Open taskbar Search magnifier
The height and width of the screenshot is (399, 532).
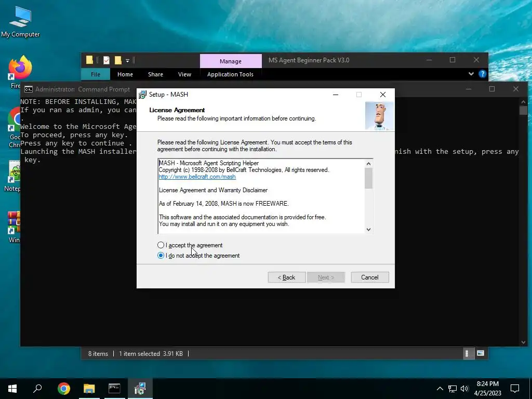tap(37, 388)
